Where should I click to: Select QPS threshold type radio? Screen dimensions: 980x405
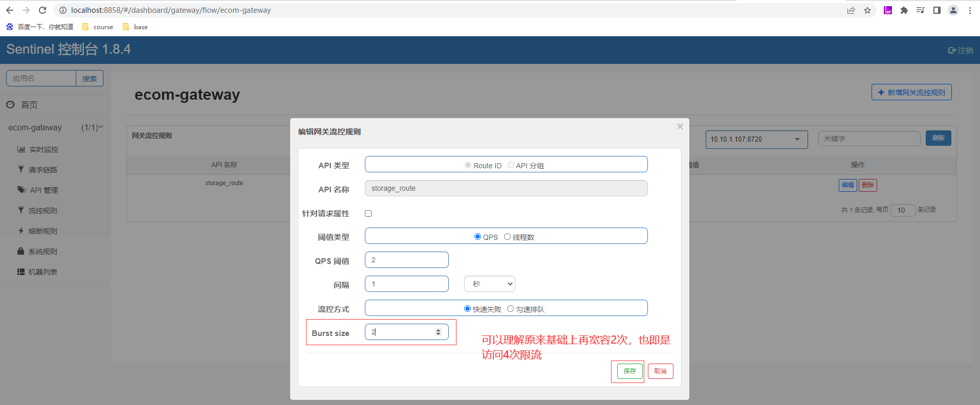click(x=477, y=237)
